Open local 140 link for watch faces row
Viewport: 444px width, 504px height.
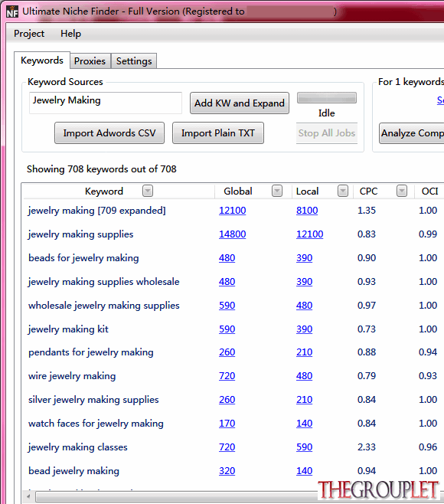pos(304,424)
